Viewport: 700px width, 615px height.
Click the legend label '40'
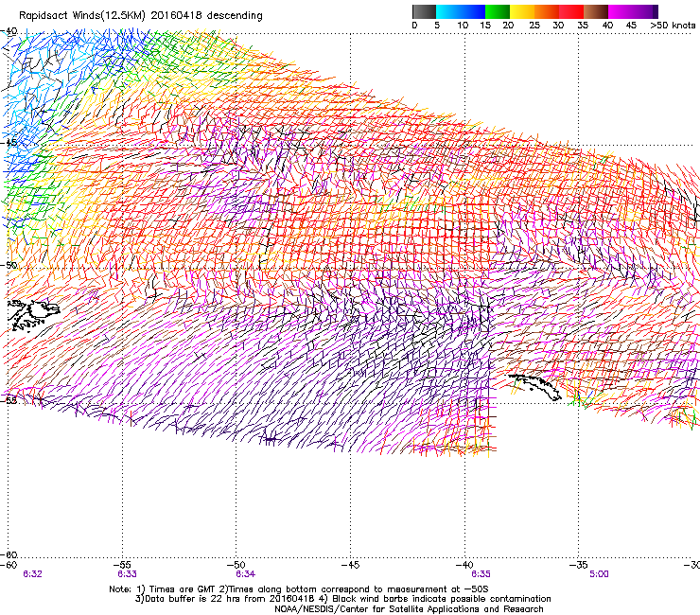pos(607,26)
